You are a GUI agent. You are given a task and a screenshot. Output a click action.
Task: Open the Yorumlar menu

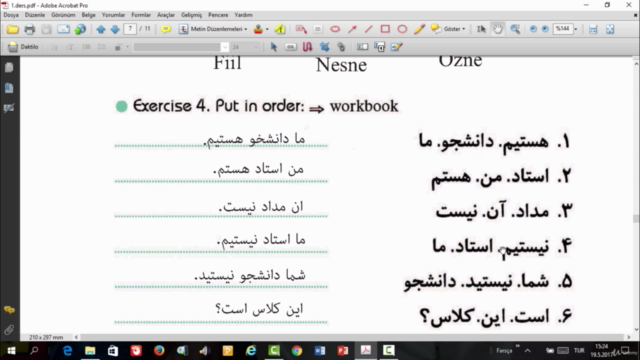113,15
